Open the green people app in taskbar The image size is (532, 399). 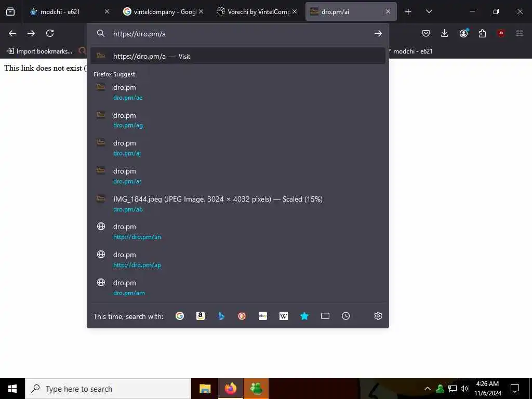pos(256,389)
